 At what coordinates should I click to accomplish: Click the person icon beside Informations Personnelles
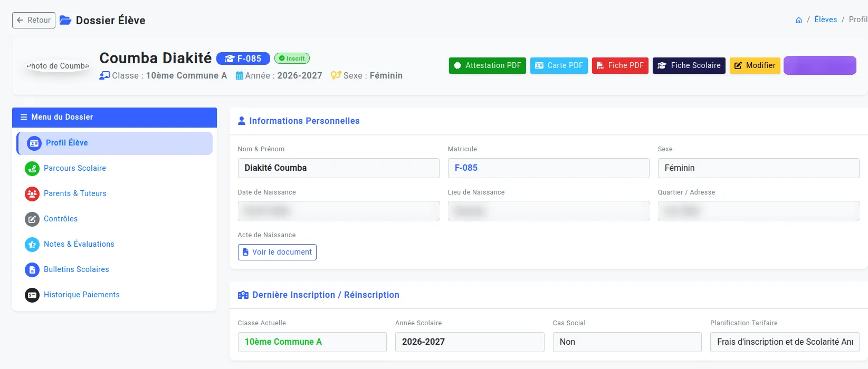[242, 121]
